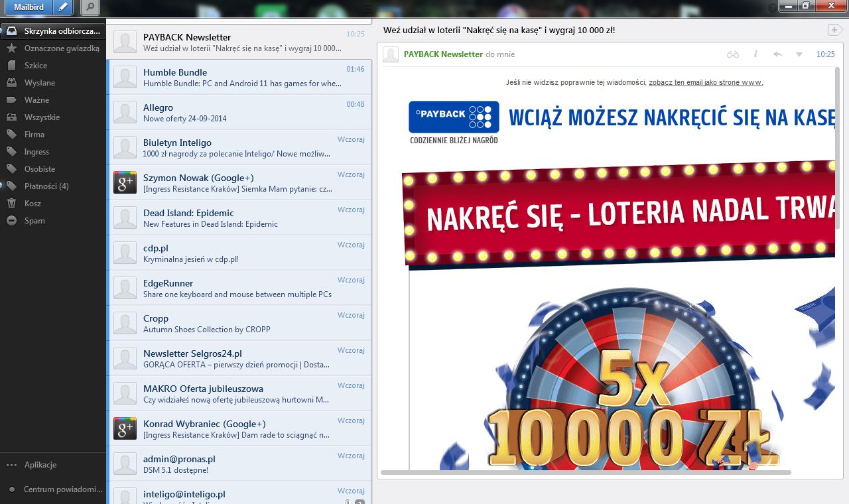Click the horizontal scrollbar of the email

586,473
